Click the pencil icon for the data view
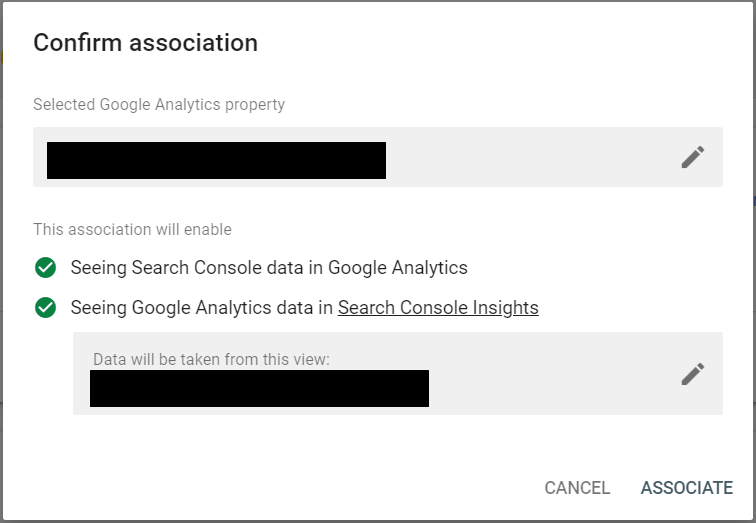The width and height of the screenshot is (756, 523). tap(693, 374)
